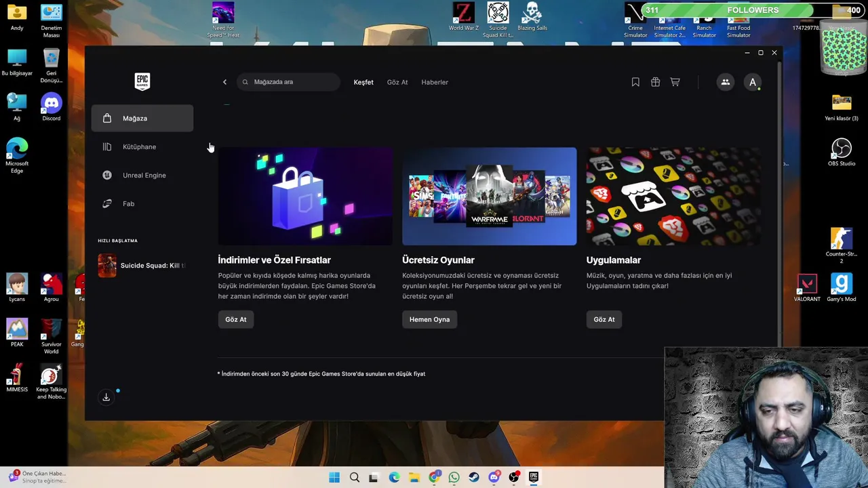Launch Suicide Squad from quick launch
The height and width of the screenshot is (488, 868).
[142, 266]
